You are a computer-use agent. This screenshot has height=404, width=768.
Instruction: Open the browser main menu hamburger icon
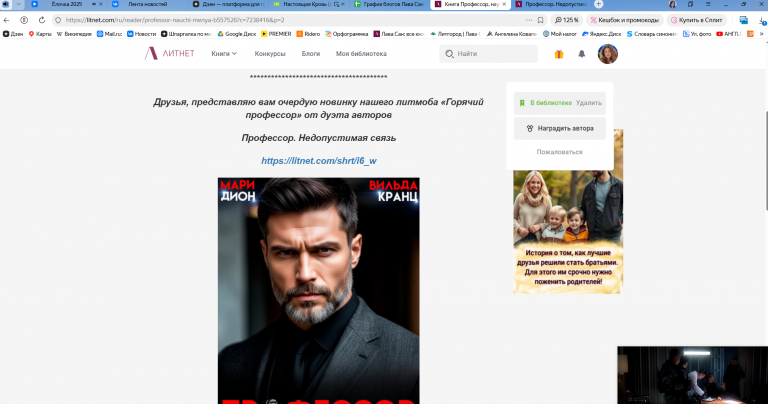pos(708,4)
